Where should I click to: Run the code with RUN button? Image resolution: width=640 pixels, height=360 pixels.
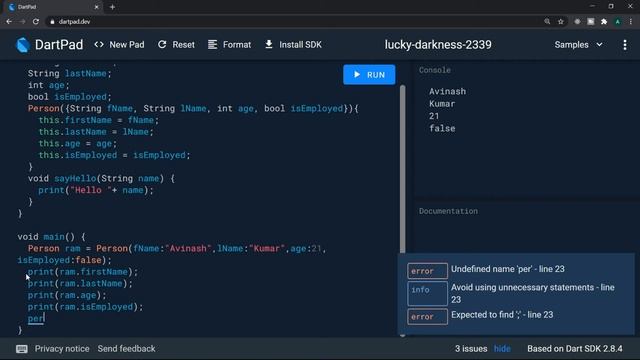[369, 75]
